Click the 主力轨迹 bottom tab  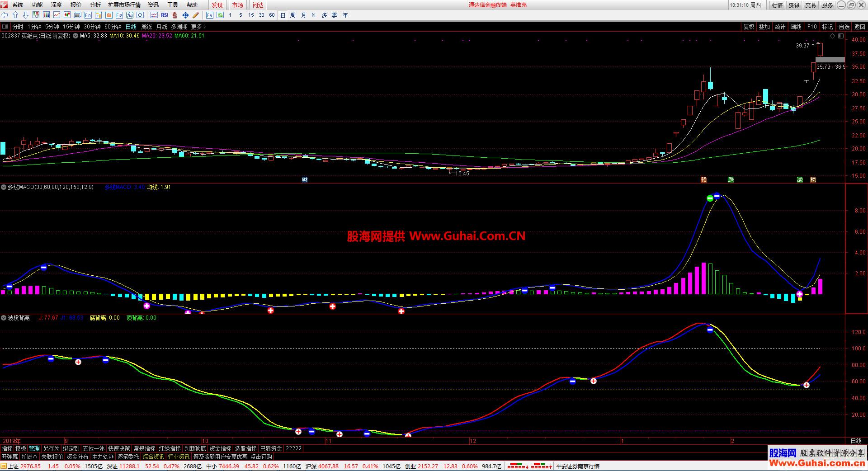103,457
